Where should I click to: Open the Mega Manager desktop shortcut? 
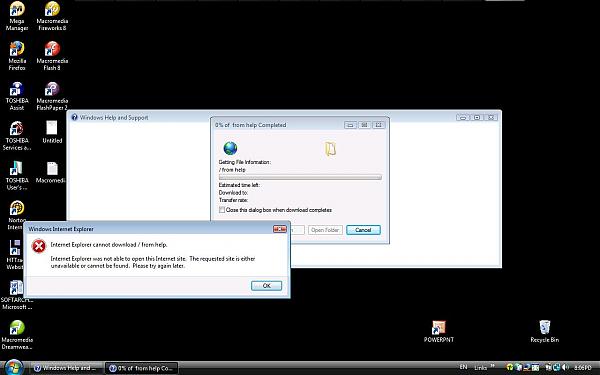point(17,15)
